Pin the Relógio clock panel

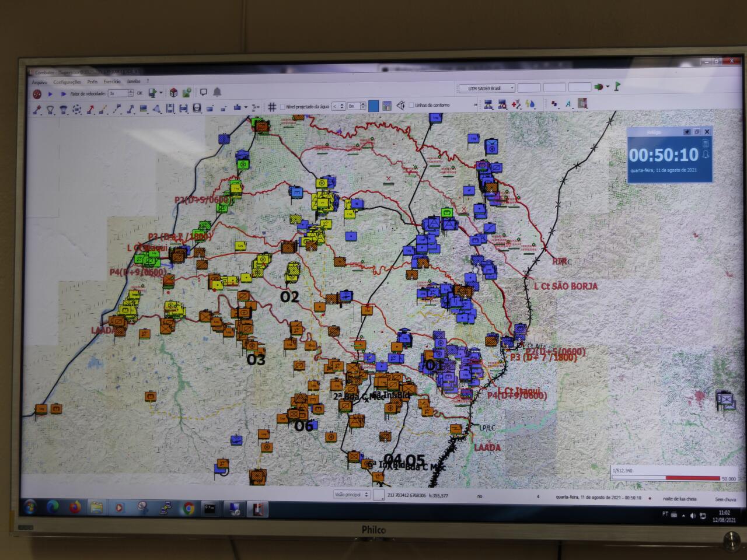click(686, 132)
